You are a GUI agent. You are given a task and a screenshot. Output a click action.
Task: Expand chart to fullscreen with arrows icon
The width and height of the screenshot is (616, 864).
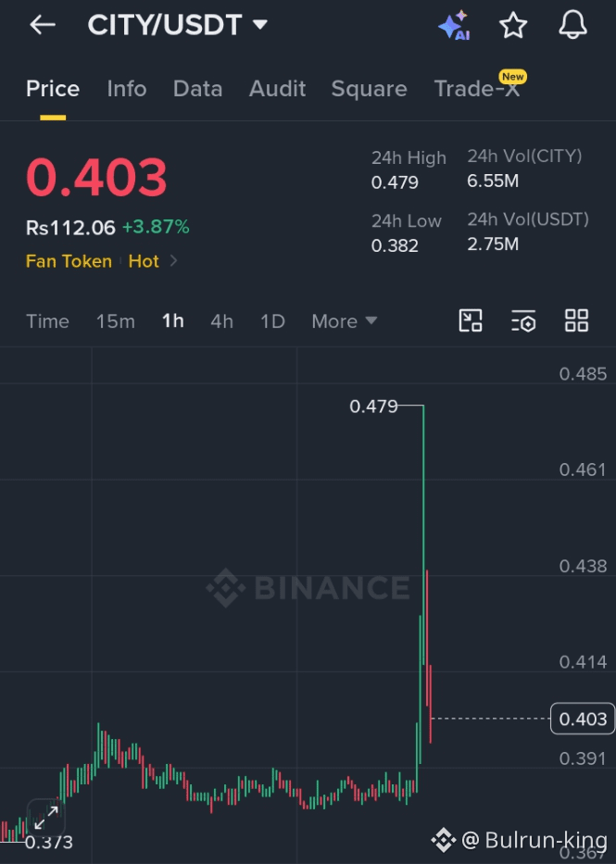46,819
